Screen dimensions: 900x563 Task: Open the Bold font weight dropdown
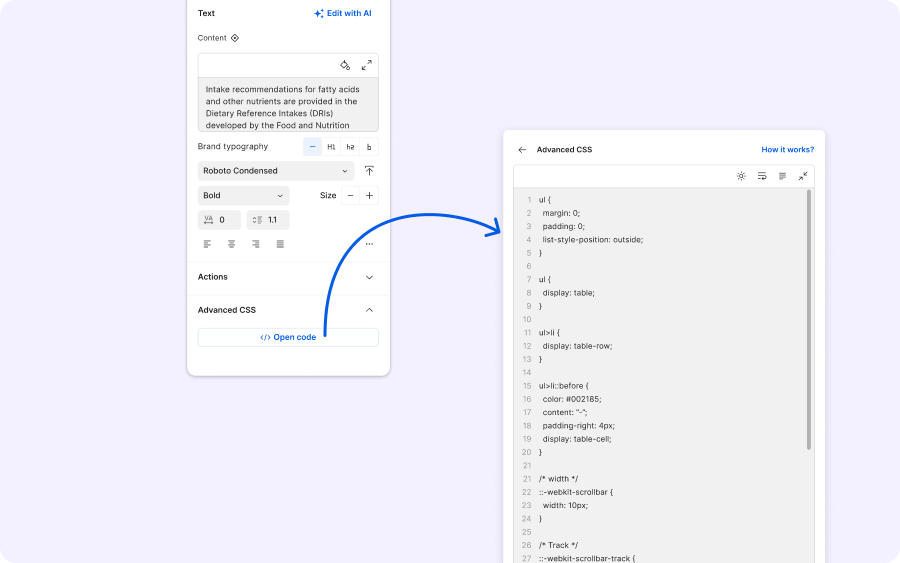click(243, 196)
